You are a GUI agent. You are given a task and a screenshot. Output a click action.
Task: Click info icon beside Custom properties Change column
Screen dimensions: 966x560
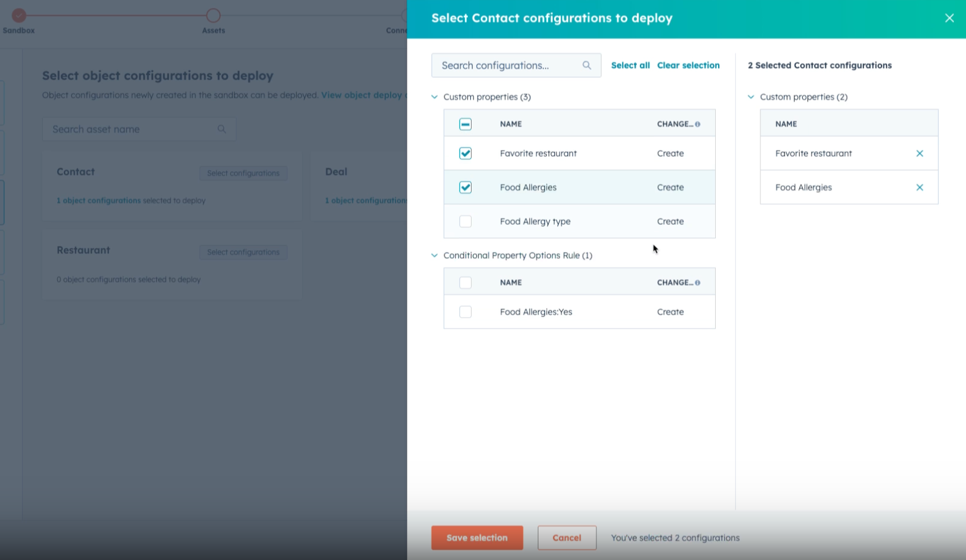pos(698,124)
